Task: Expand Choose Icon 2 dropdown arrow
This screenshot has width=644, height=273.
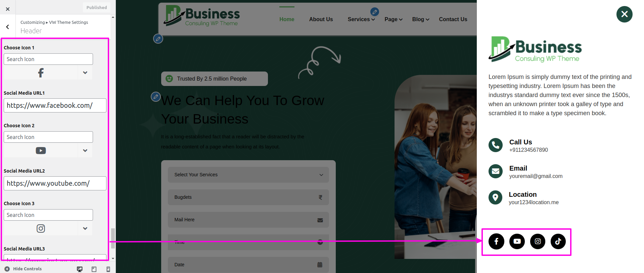Action: [x=85, y=150]
